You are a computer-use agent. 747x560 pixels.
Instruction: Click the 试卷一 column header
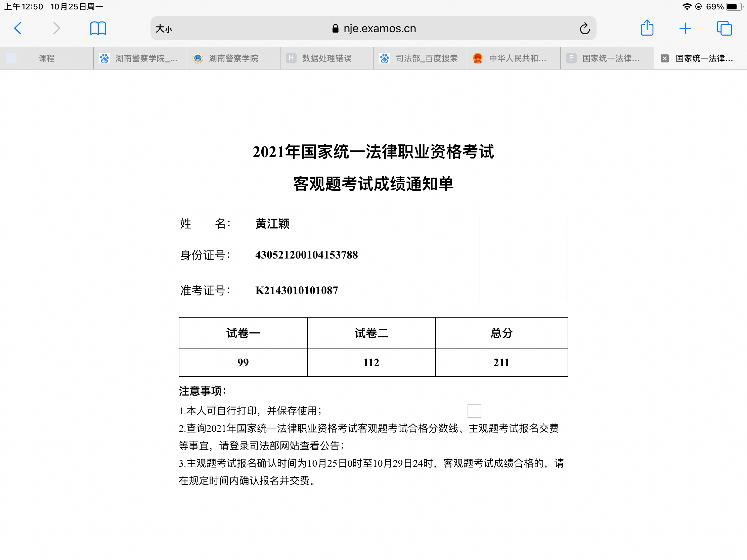pos(243,333)
